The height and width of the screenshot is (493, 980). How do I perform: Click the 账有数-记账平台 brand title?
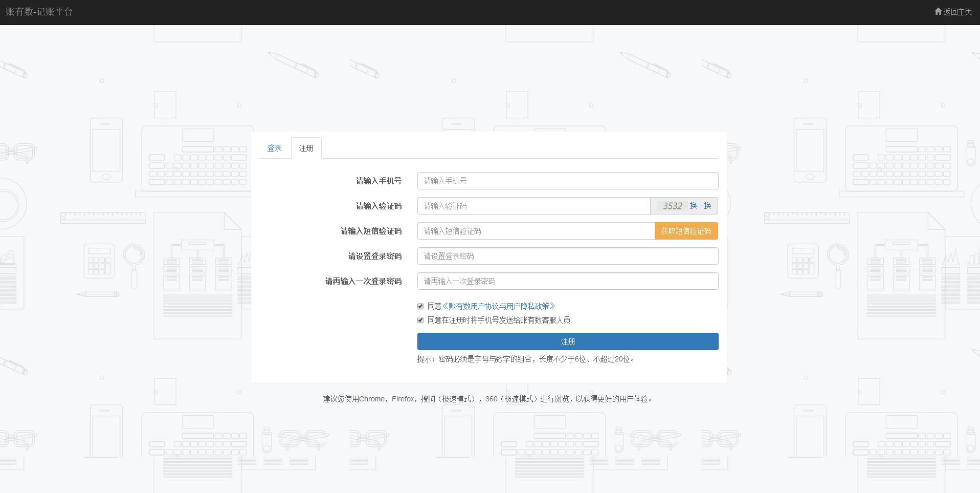pyautogui.click(x=39, y=12)
